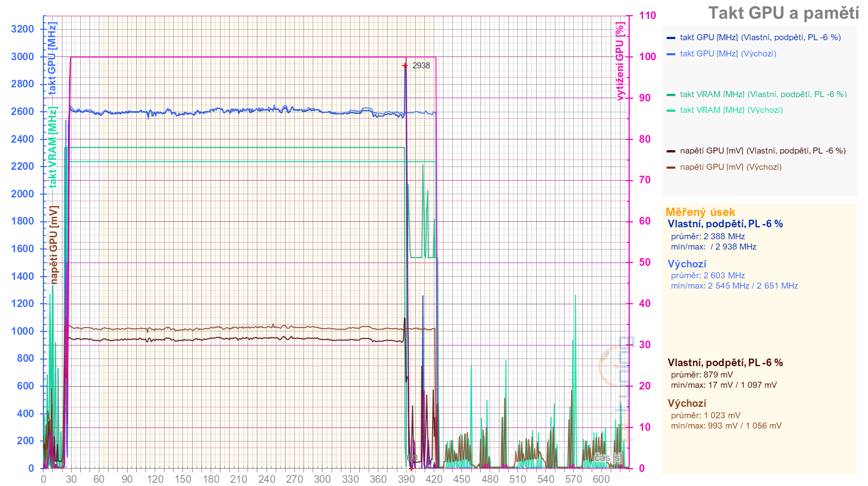
Task: Click dark blue swatch for takt GPU Vlastní
Action: [x=671, y=38]
